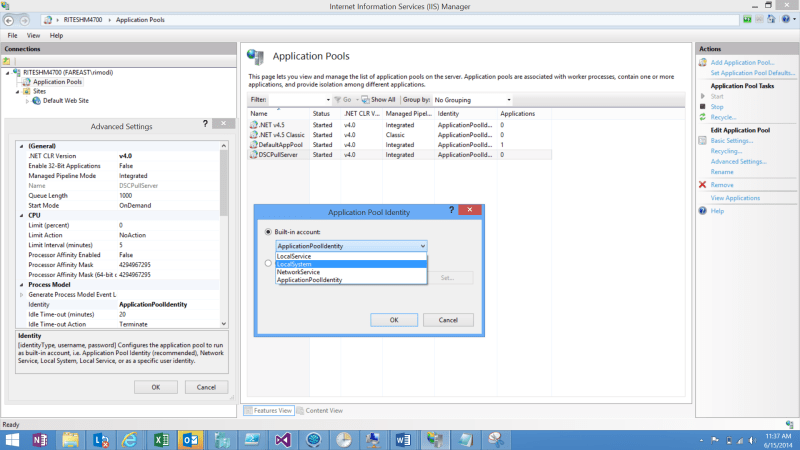
Task: Click the blue Help icon in Actions
Action: pos(703,211)
